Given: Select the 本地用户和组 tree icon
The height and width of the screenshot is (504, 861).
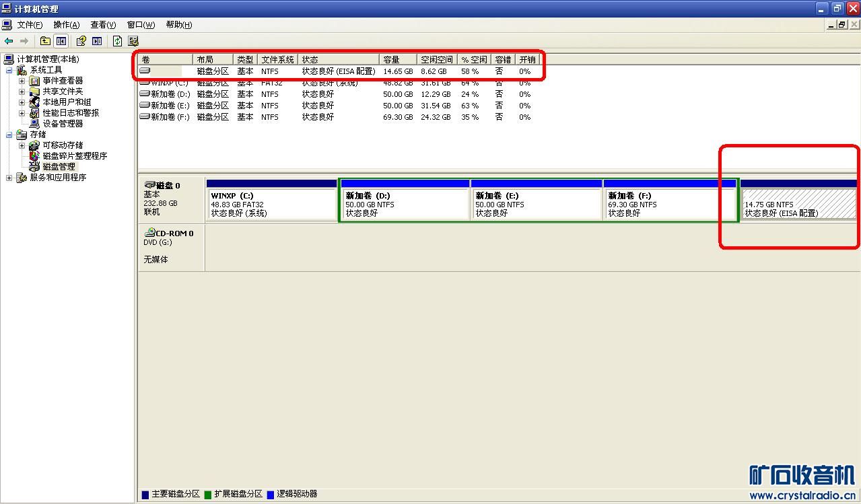Looking at the screenshot, I should pyautogui.click(x=34, y=102).
